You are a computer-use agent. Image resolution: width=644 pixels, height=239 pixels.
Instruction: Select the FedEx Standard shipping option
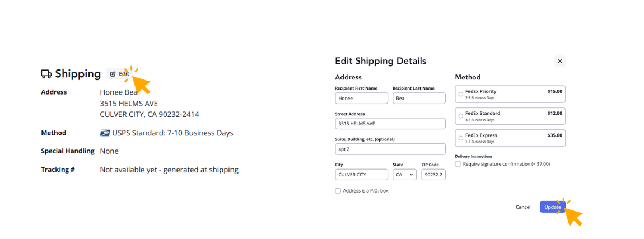(x=461, y=116)
